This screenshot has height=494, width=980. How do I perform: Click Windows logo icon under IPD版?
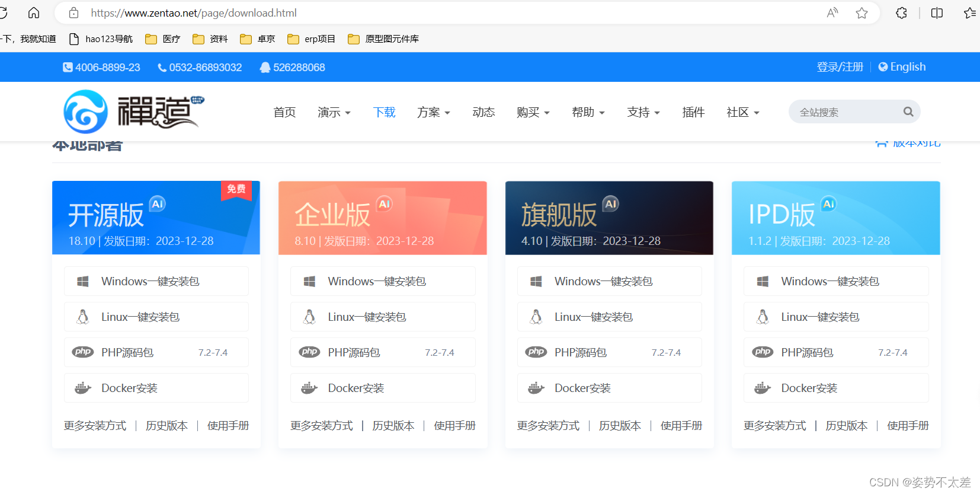click(763, 281)
